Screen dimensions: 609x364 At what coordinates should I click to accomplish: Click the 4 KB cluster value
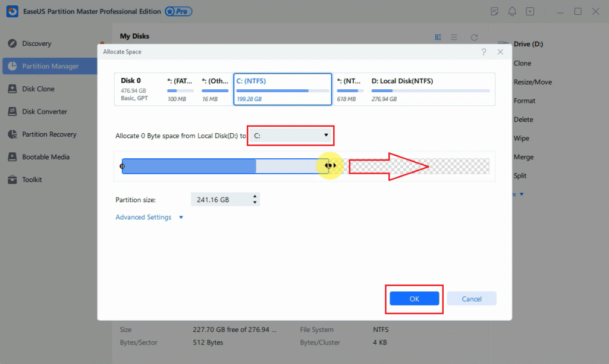(380, 343)
